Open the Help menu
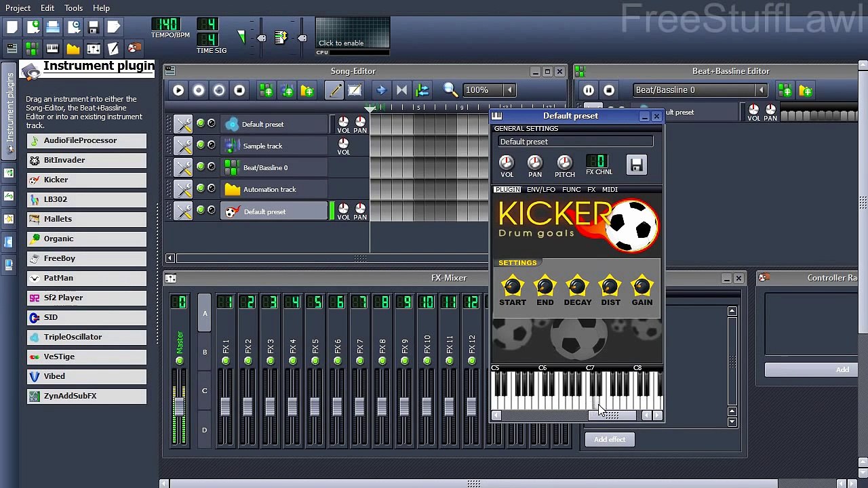 pos(101,8)
